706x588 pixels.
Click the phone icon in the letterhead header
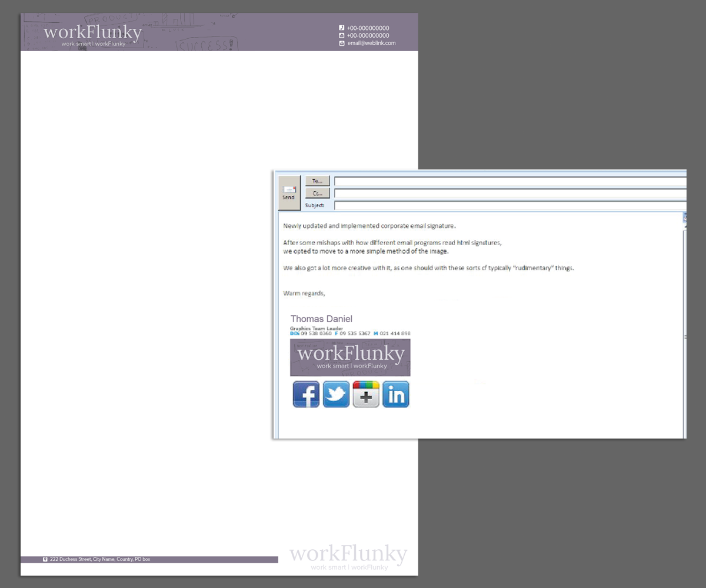342,28
